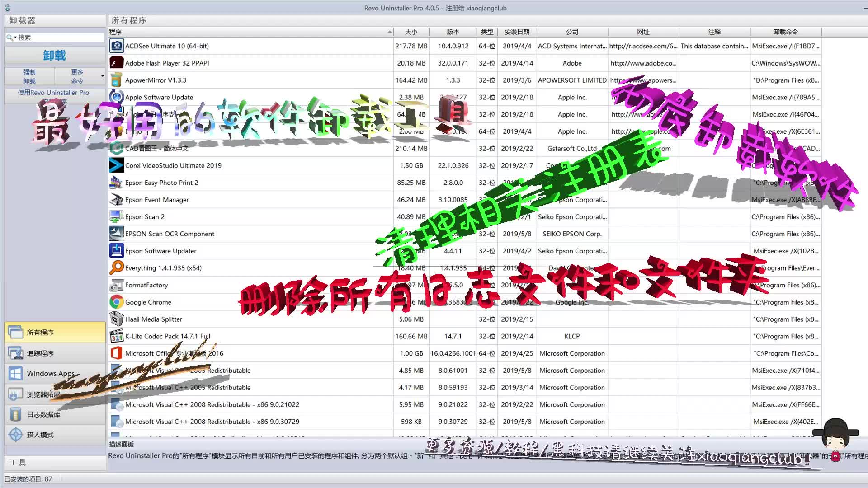Select Google Chrome from program list
This screenshot has height=488, width=868.
tap(148, 301)
